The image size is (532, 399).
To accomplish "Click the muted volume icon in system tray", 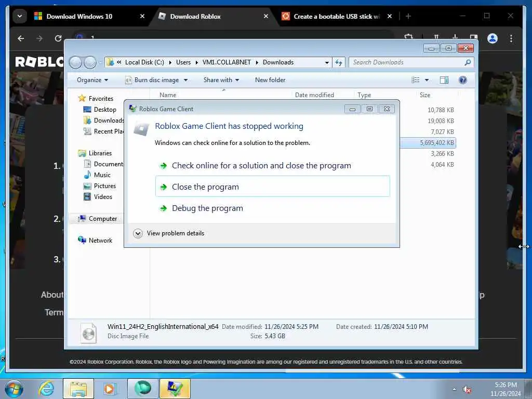I will coord(467,390).
